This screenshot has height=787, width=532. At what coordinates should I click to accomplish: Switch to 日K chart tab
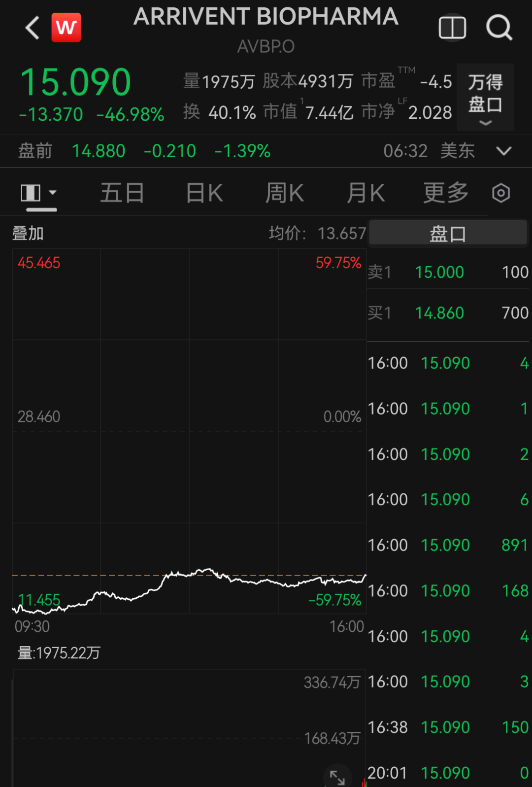tap(204, 193)
